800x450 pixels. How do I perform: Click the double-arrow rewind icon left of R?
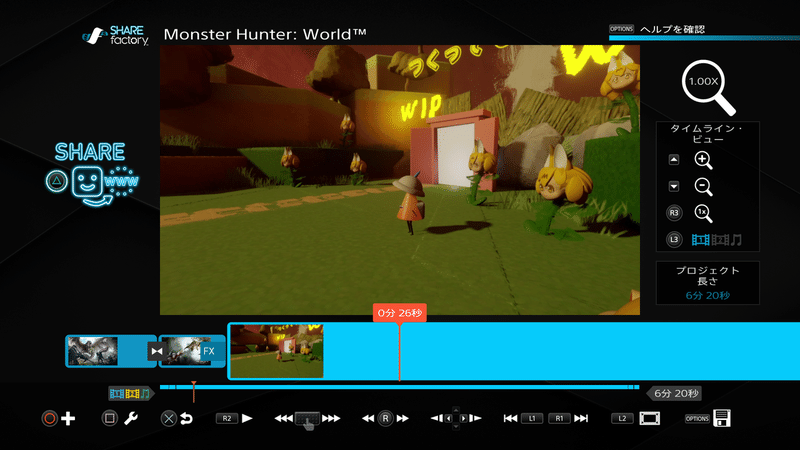pos(368,418)
